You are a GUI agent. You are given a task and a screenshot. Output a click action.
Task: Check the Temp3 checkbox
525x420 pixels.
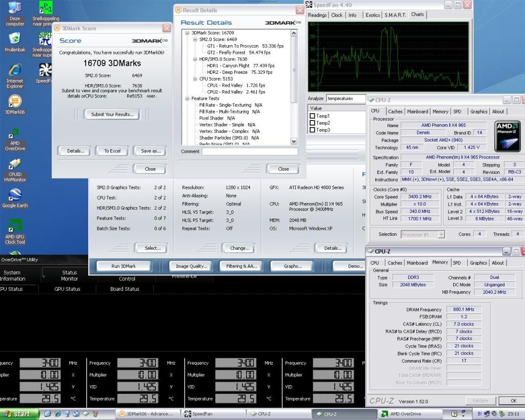[312, 130]
